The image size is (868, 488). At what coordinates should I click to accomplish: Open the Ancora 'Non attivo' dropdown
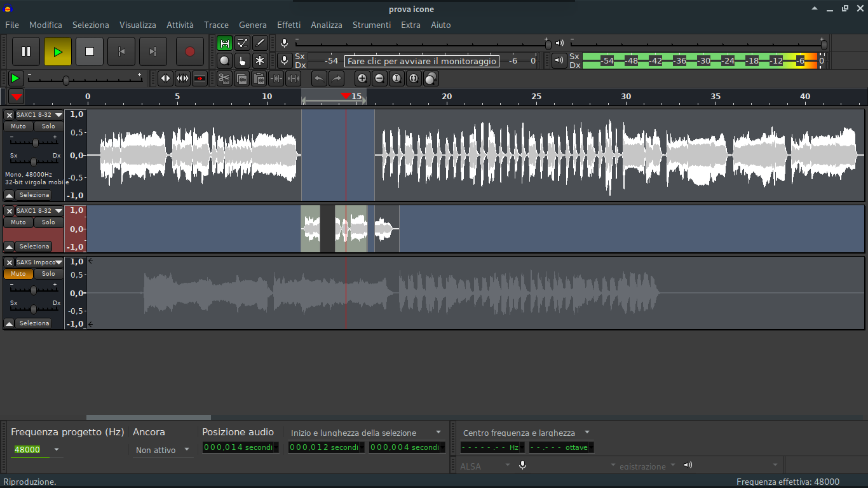pos(163,450)
